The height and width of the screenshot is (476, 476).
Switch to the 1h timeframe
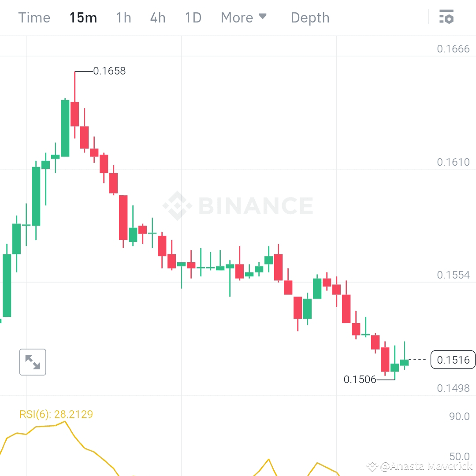click(123, 17)
